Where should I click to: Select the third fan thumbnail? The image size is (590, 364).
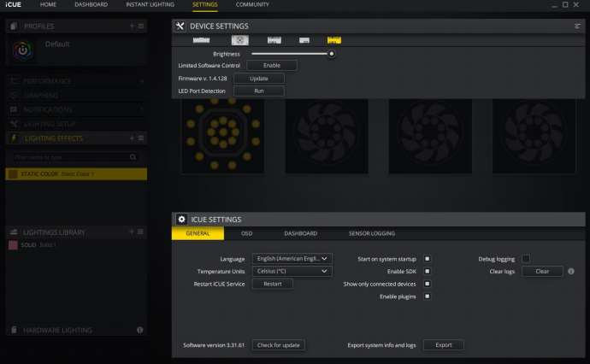pos(430,136)
